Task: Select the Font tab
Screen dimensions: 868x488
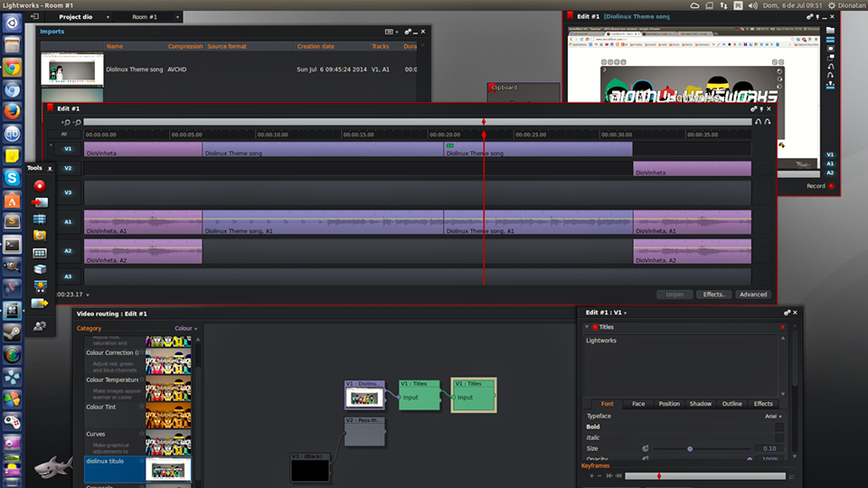Action: tap(608, 404)
